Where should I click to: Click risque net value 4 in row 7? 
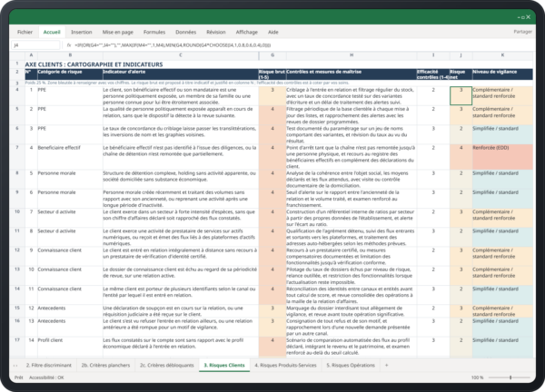click(461, 157)
